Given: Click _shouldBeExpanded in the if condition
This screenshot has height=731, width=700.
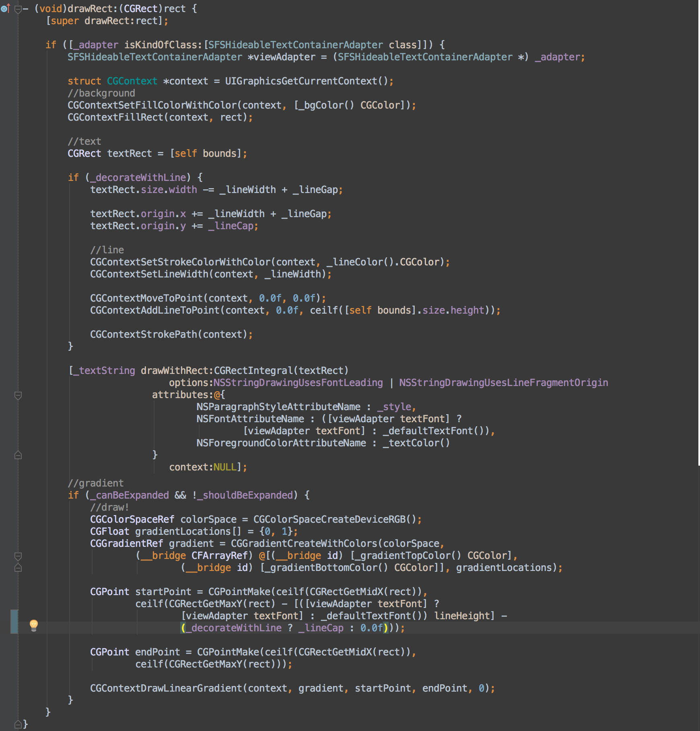Looking at the screenshot, I should pyautogui.click(x=245, y=495).
